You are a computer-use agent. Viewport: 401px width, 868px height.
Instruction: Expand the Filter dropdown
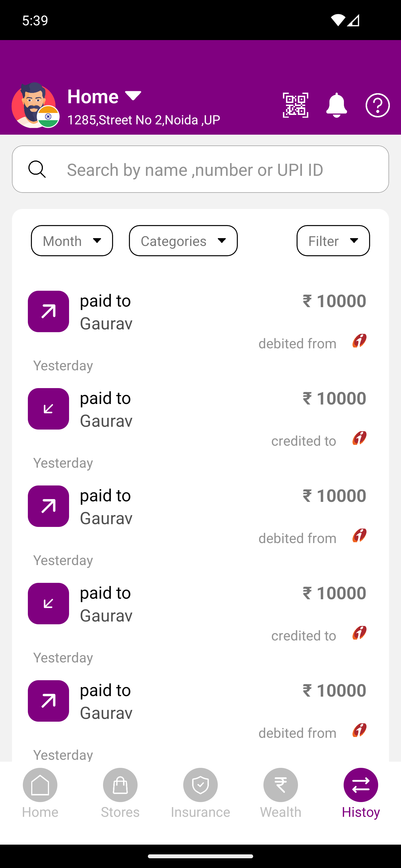(333, 241)
